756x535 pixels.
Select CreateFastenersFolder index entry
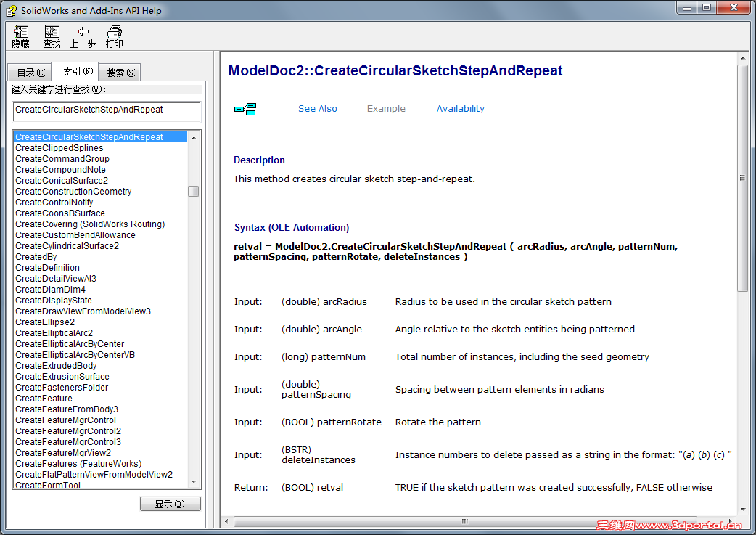(x=62, y=388)
